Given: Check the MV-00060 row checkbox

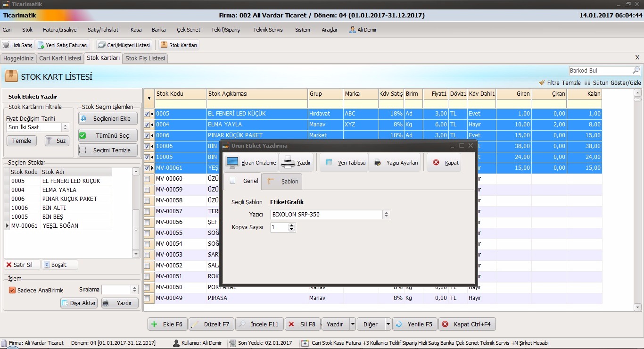Looking at the screenshot, I should [x=147, y=179].
